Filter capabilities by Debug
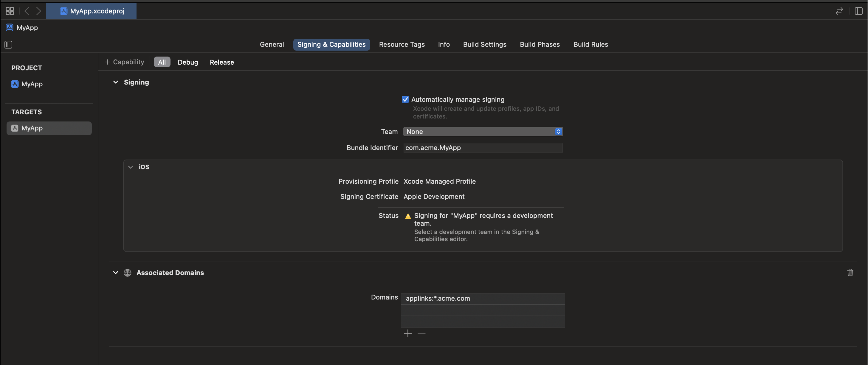The width and height of the screenshot is (868, 365). coord(188,62)
